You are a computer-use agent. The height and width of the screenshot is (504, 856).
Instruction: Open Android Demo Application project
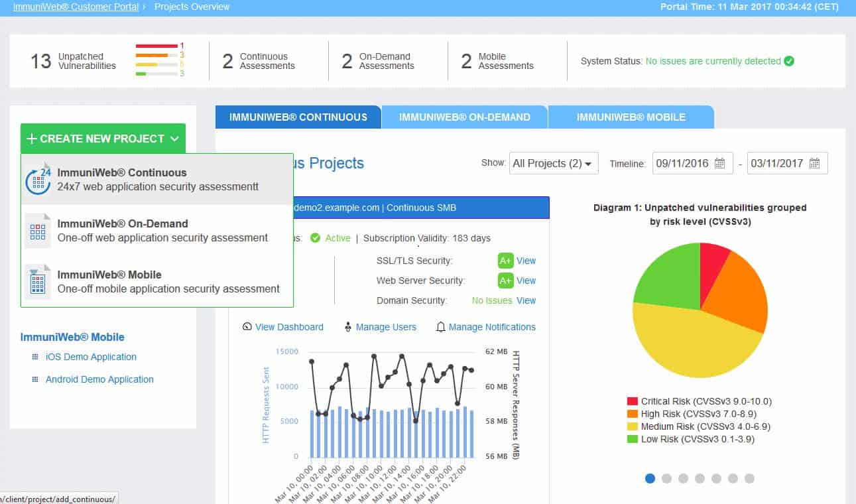(x=99, y=379)
